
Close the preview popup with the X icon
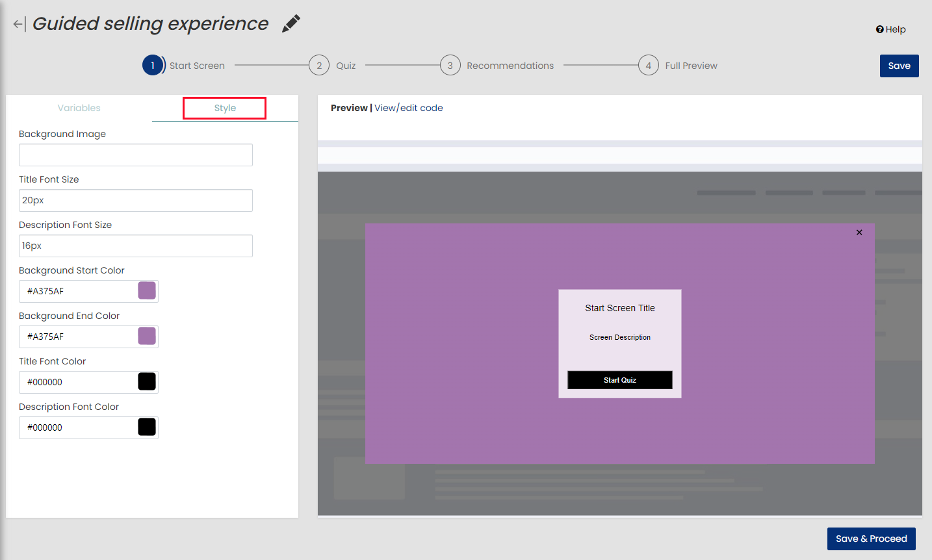click(859, 233)
